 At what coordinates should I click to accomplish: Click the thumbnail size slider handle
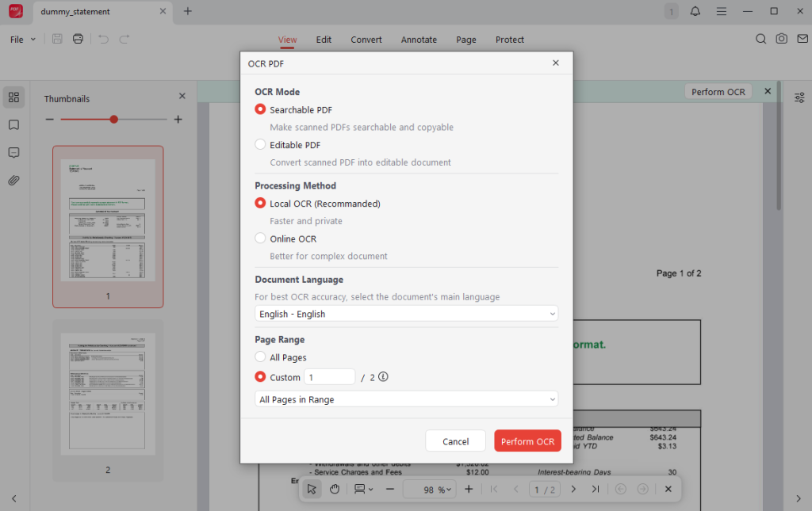point(114,120)
